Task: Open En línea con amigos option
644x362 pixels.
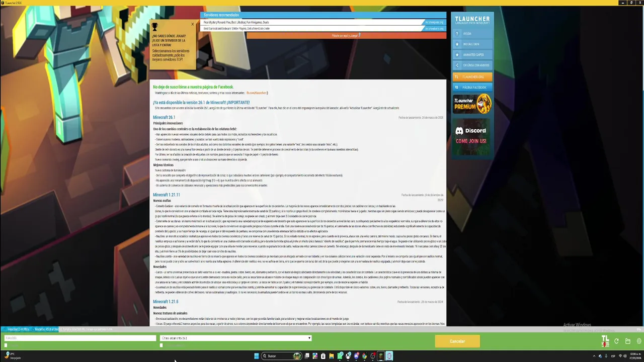Action: tap(472, 65)
